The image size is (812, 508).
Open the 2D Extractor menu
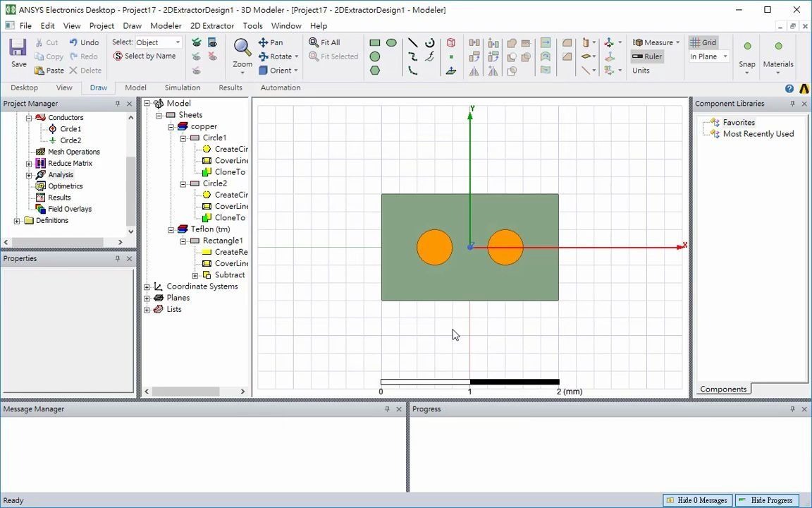(x=212, y=25)
